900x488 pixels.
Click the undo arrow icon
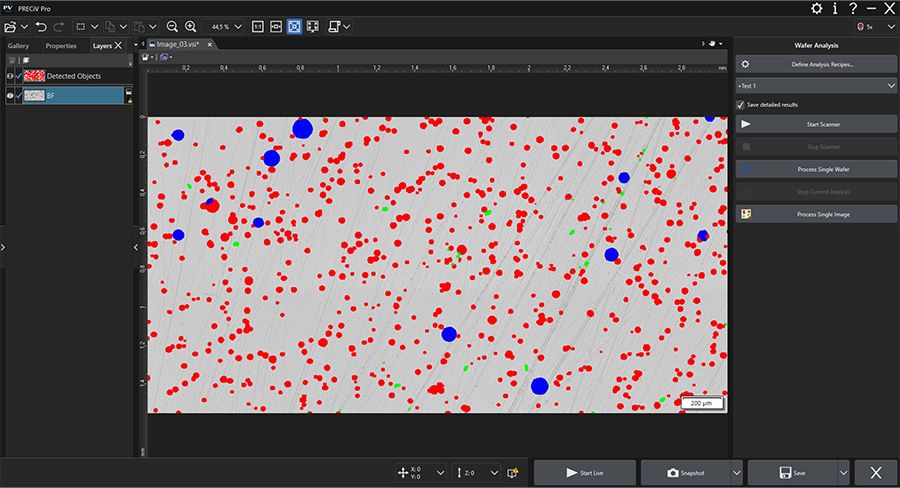click(x=40, y=26)
